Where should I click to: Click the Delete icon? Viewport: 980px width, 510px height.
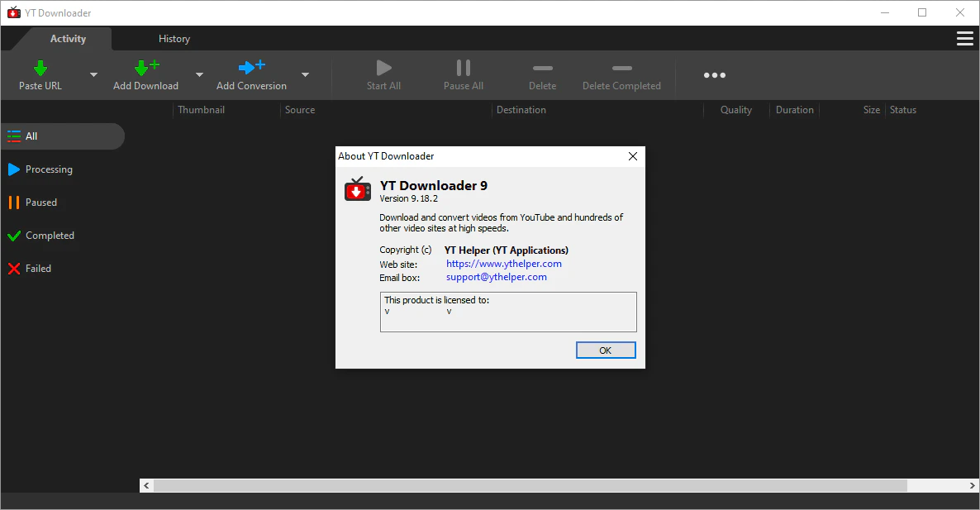point(542,69)
